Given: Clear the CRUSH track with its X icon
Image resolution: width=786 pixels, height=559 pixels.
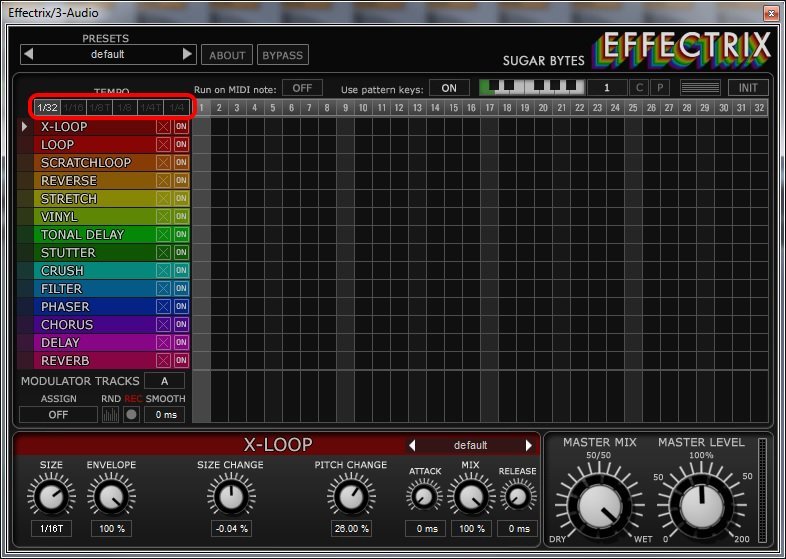Looking at the screenshot, I should pyautogui.click(x=163, y=270).
